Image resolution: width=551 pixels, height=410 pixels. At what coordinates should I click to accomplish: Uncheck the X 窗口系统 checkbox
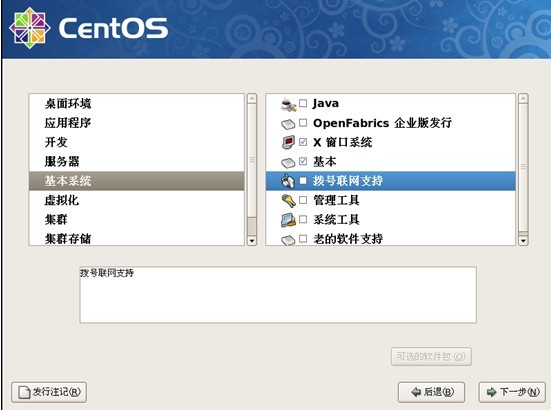(x=303, y=142)
